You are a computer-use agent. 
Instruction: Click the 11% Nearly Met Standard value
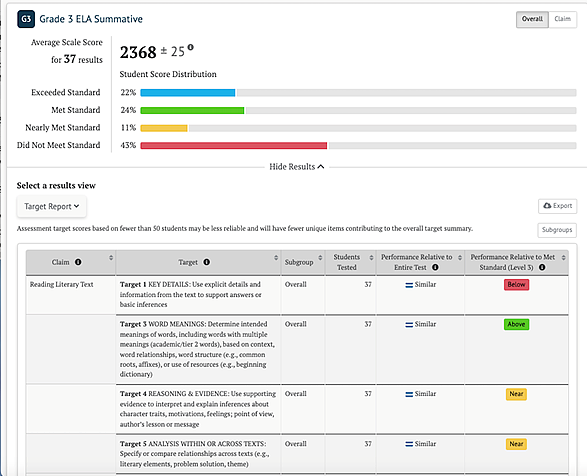pos(128,128)
